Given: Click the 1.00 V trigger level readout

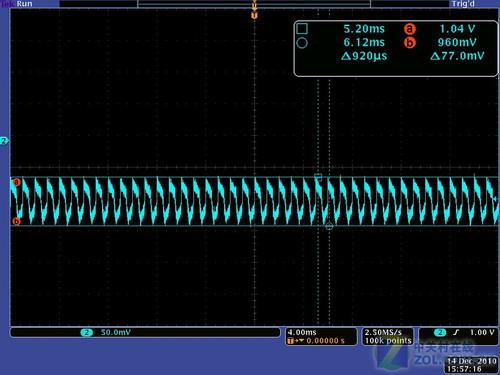Looking at the screenshot, I should coord(482,332).
